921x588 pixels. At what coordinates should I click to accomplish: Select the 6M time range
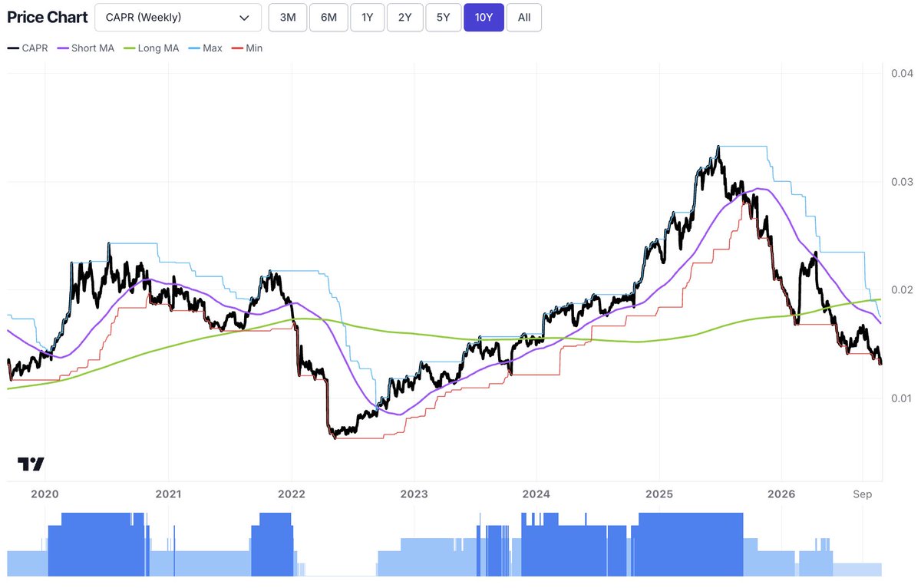point(328,17)
